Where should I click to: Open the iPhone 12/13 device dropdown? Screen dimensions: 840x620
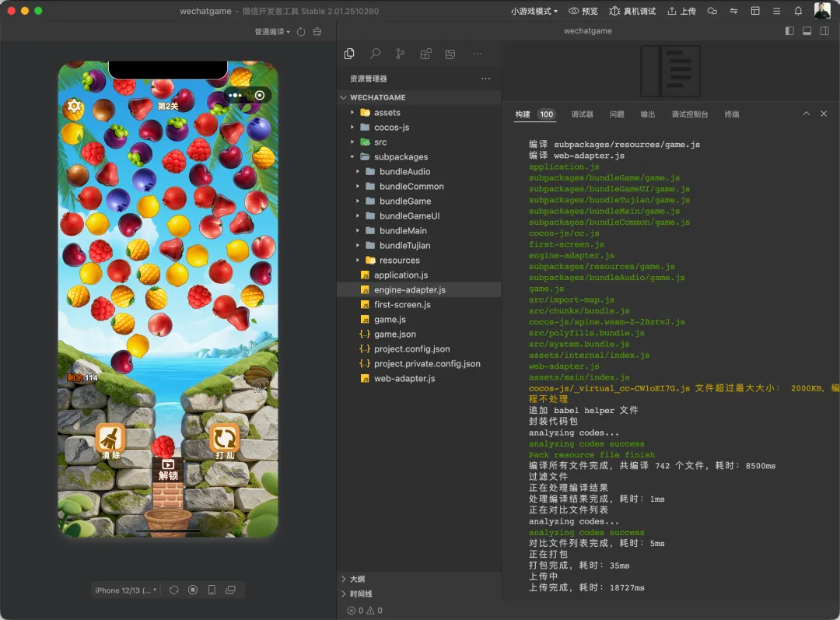[x=126, y=590]
